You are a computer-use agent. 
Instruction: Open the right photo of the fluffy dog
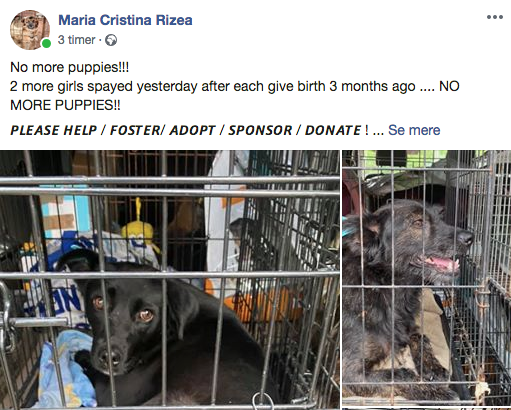click(427, 278)
